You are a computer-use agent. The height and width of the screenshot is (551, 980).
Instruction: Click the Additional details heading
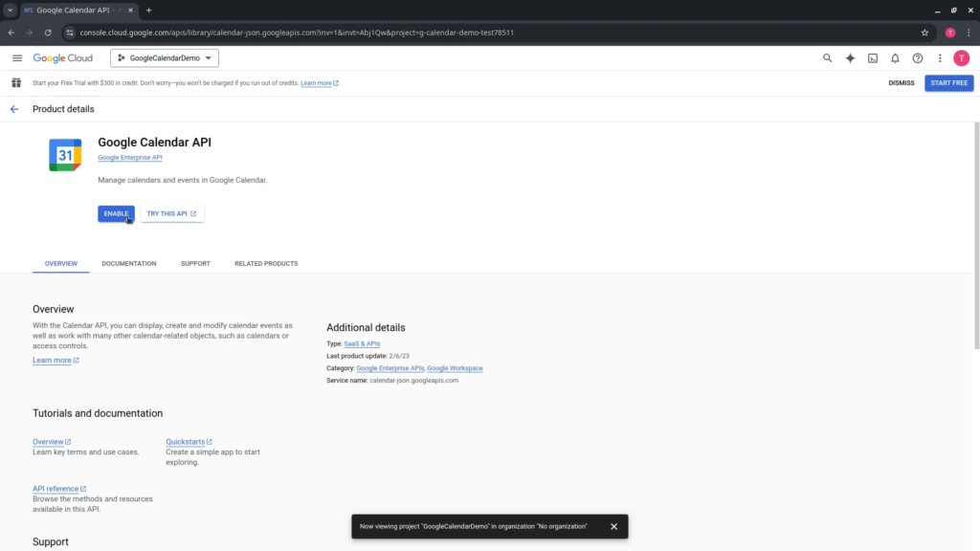tap(366, 328)
